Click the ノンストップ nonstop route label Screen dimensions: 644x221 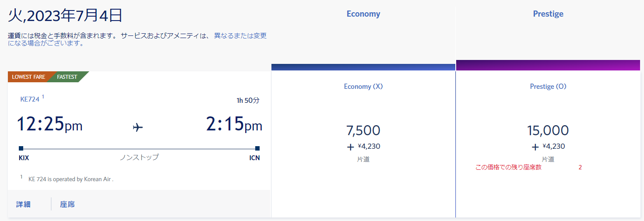point(139,157)
